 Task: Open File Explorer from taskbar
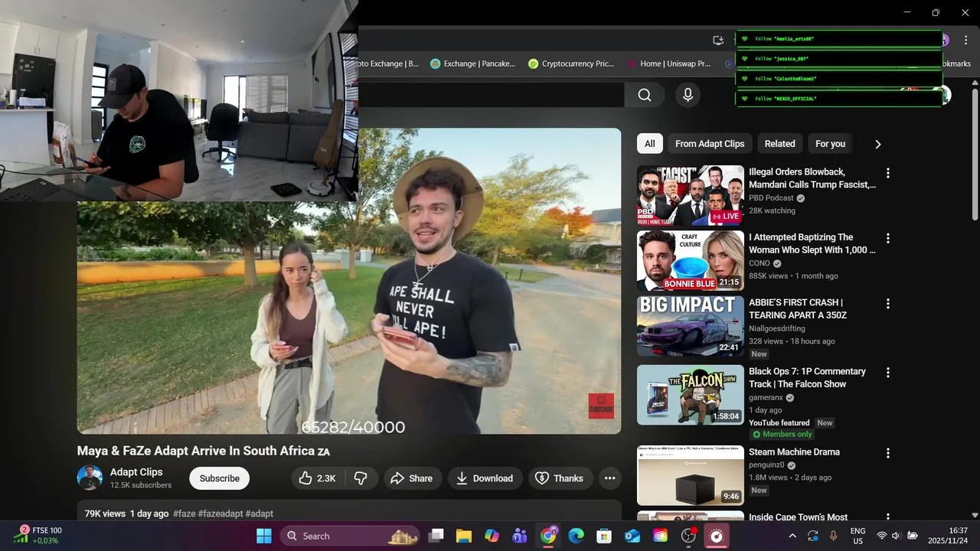point(464,536)
